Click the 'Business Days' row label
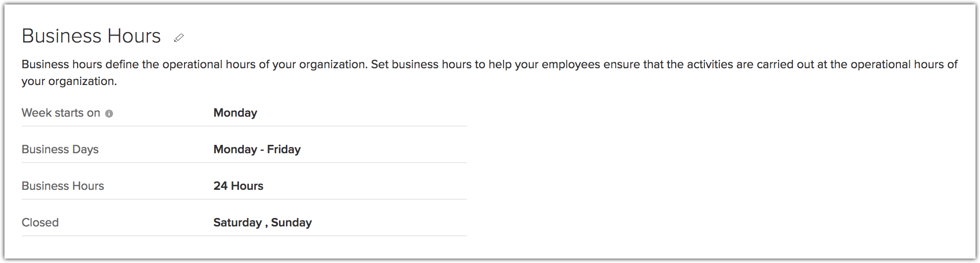Image resolution: width=980 pixels, height=263 pixels. (x=60, y=150)
